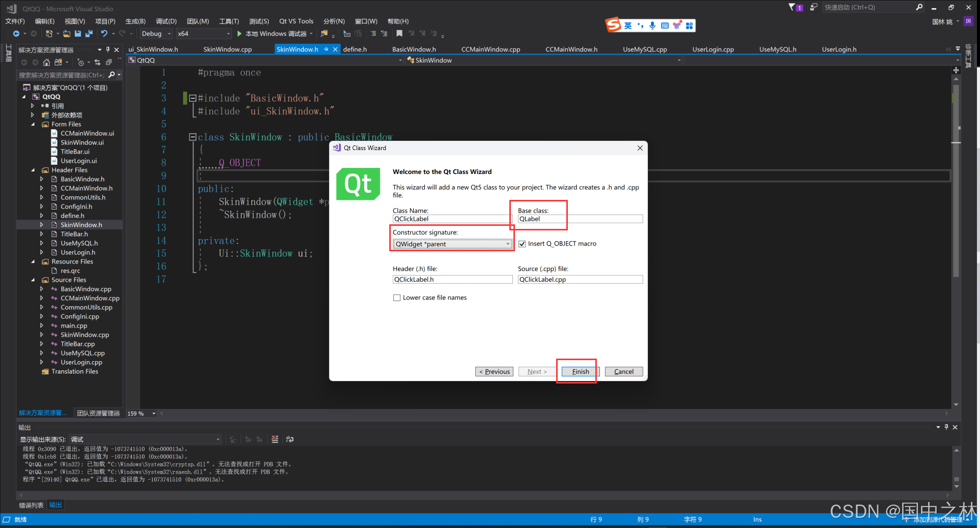Collapse the Form Files folder node
The width and height of the screenshot is (980, 528).
click(x=33, y=124)
